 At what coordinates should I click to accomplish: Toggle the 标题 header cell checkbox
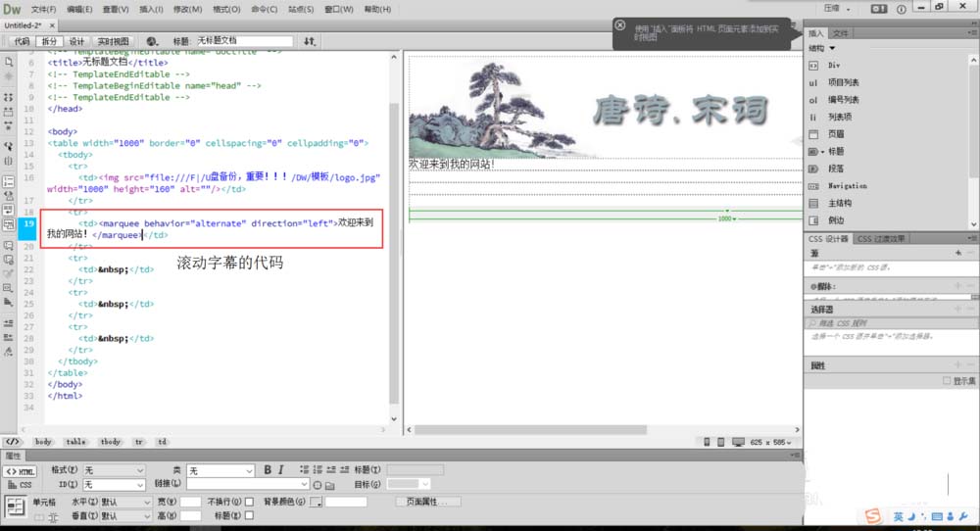249,515
